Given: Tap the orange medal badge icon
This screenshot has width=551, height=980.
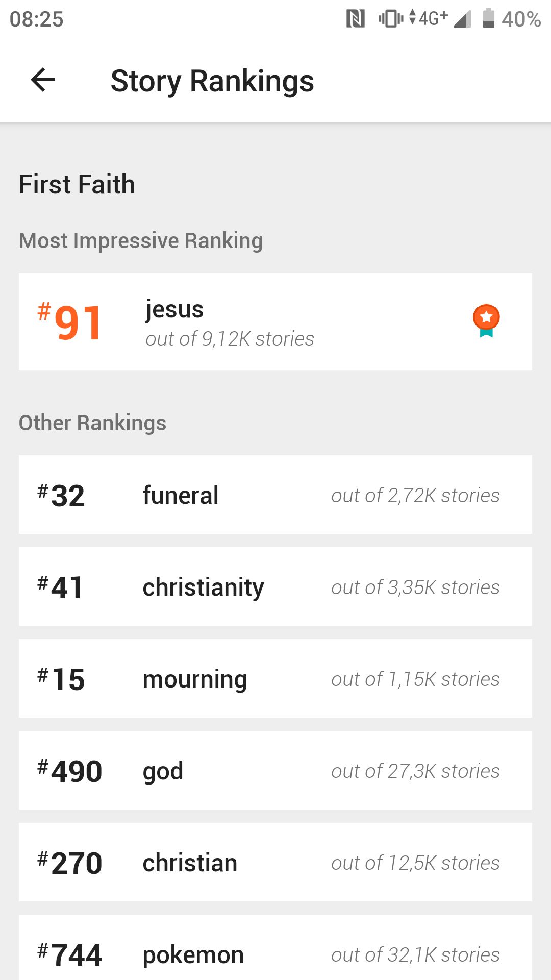Looking at the screenshot, I should [486, 321].
